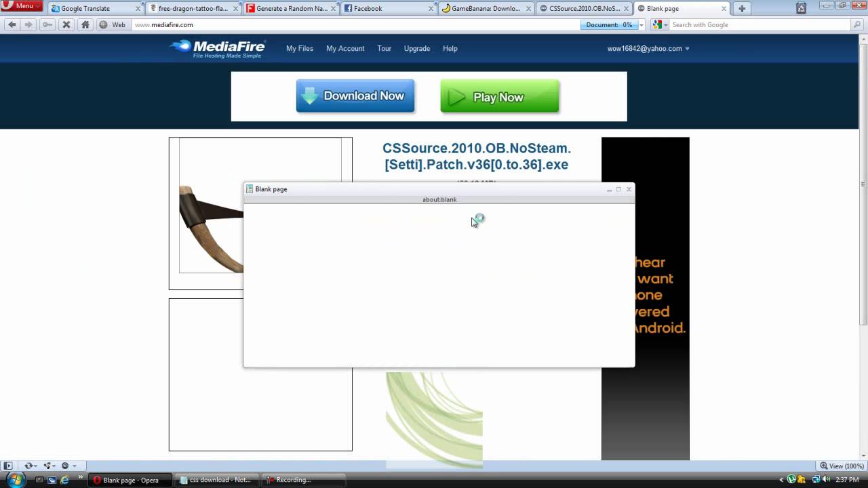Open the Help link
Viewport: 868px width, 488px height.
[450, 49]
